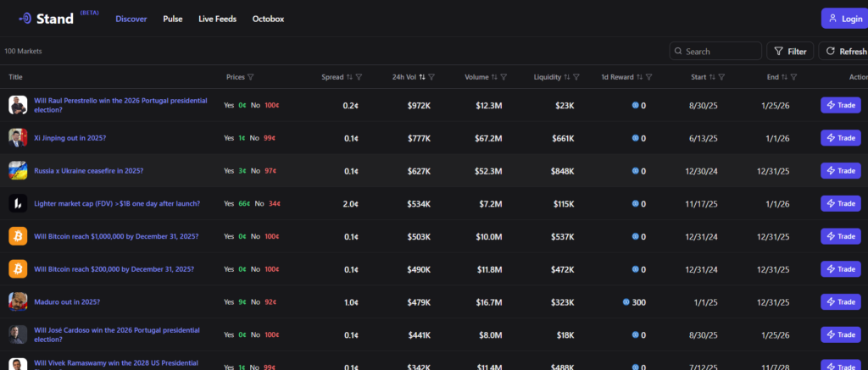
Task: Sort by Spread using the arrows icon
Action: tap(349, 77)
